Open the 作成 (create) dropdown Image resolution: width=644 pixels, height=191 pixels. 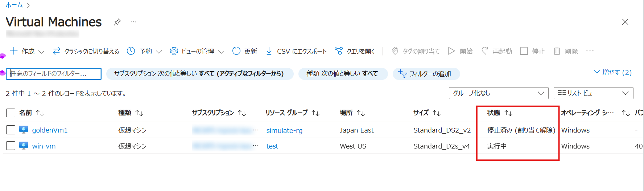pos(27,51)
